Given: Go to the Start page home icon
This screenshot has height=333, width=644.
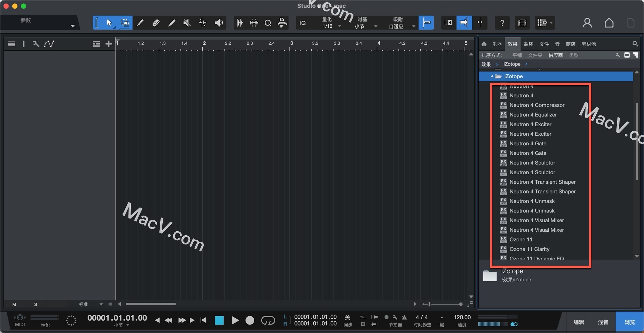Looking at the screenshot, I should 609,23.
